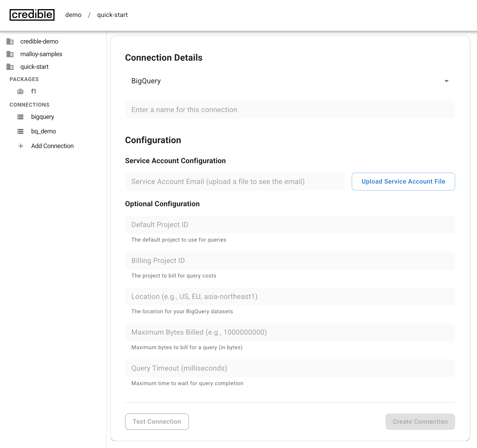
Task: Click the Maximum Bytes Billed field
Action: 290,332
